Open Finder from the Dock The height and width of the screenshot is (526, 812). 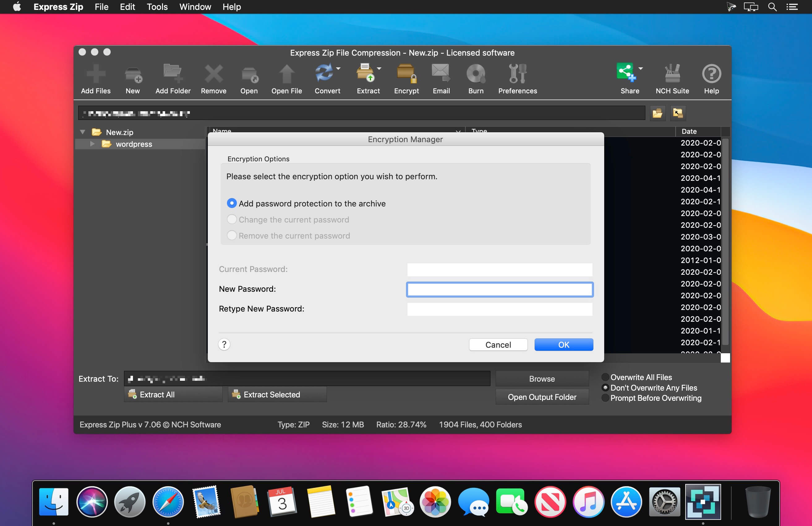(x=53, y=502)
